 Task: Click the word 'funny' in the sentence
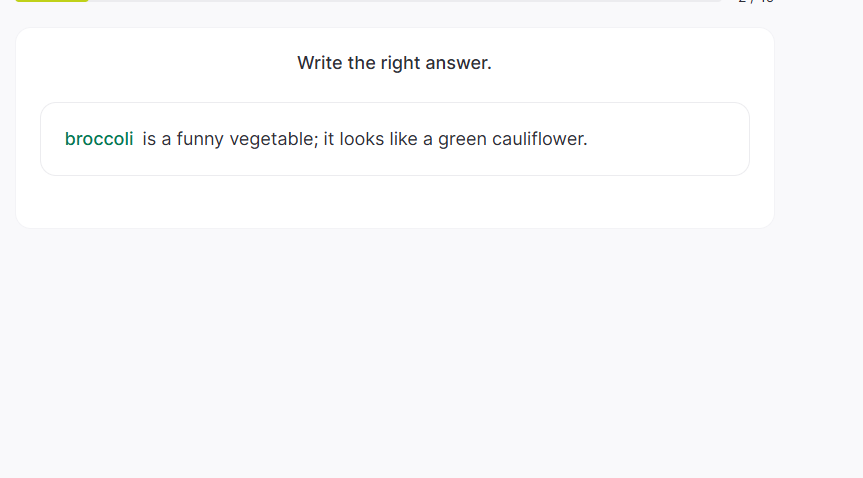click(x=200, y=139)
